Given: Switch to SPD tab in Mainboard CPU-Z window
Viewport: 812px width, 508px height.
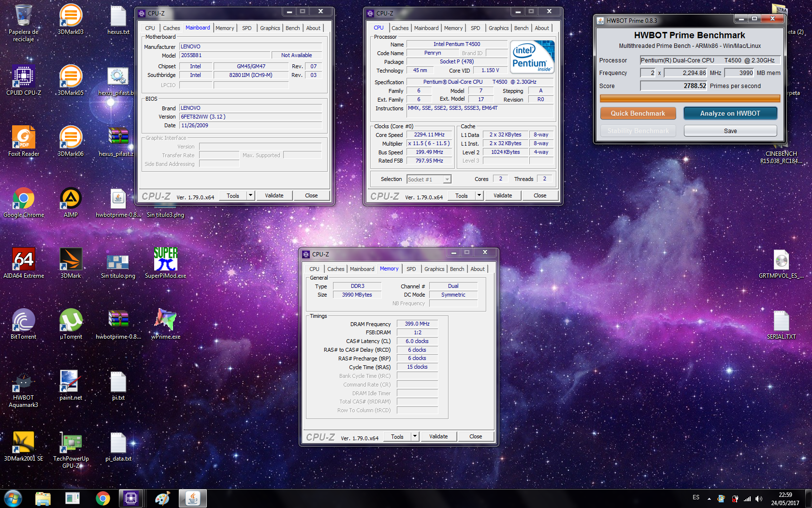Looking at the screenshot, I should pyautogui.click(x=246, y=28).
